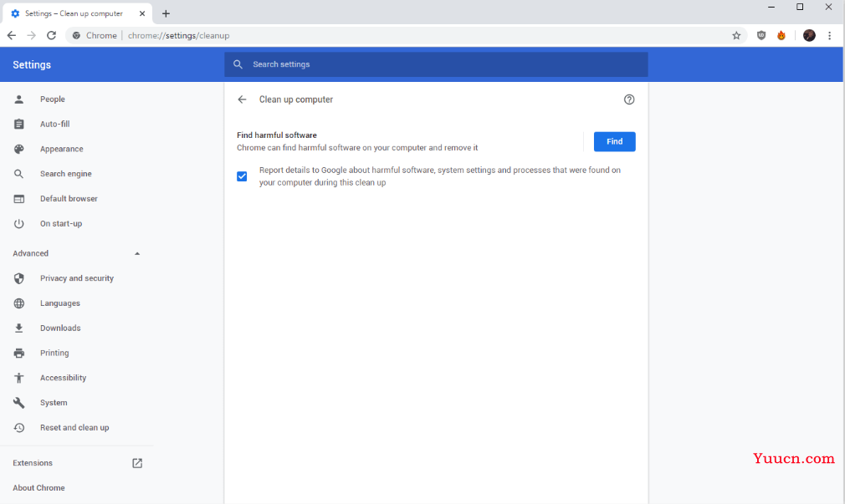Click the Settings header title
The width and height of the screenshot is (845, 504).
32,64
